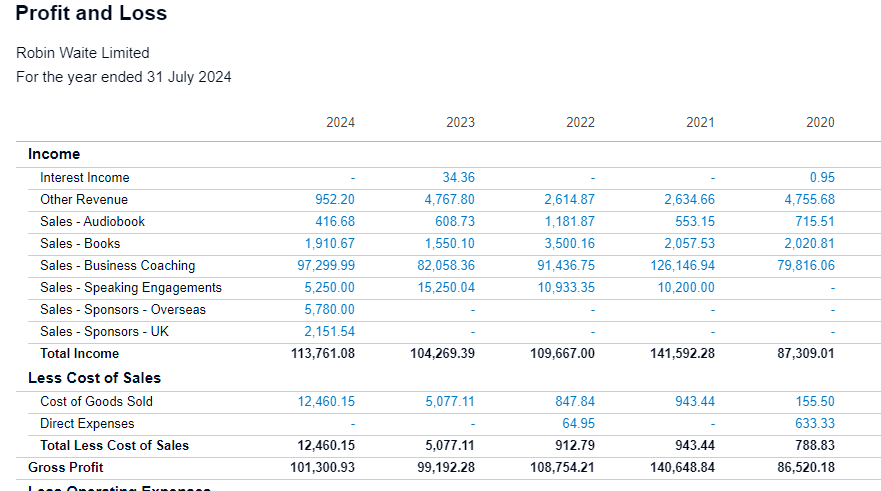Screen dimensions: 881x491
Task: Open 2022 Direct Expenses value 64.95
Action: coord(579,423)
